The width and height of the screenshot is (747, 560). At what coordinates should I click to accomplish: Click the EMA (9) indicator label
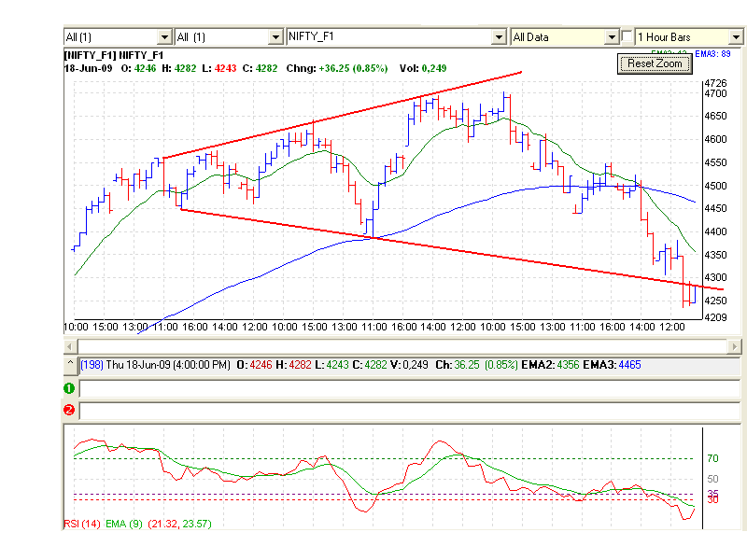(124, 524)
